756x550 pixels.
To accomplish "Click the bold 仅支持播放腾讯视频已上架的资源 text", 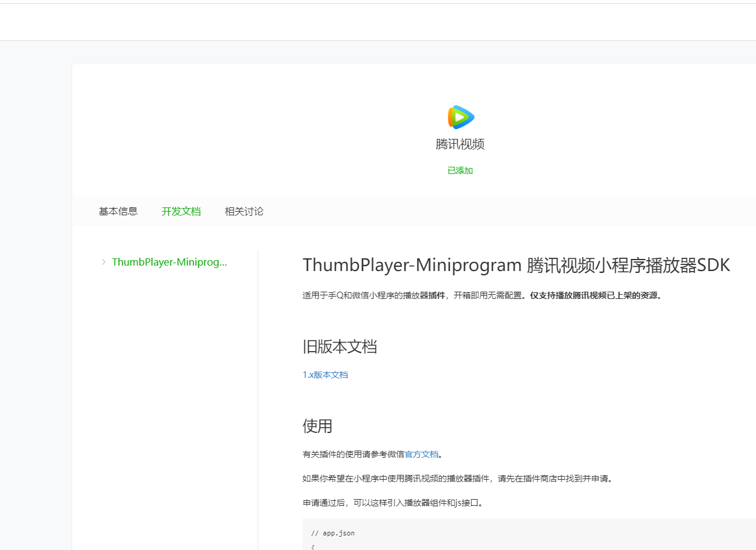I will pyautogui.click(x=593, y=295).
